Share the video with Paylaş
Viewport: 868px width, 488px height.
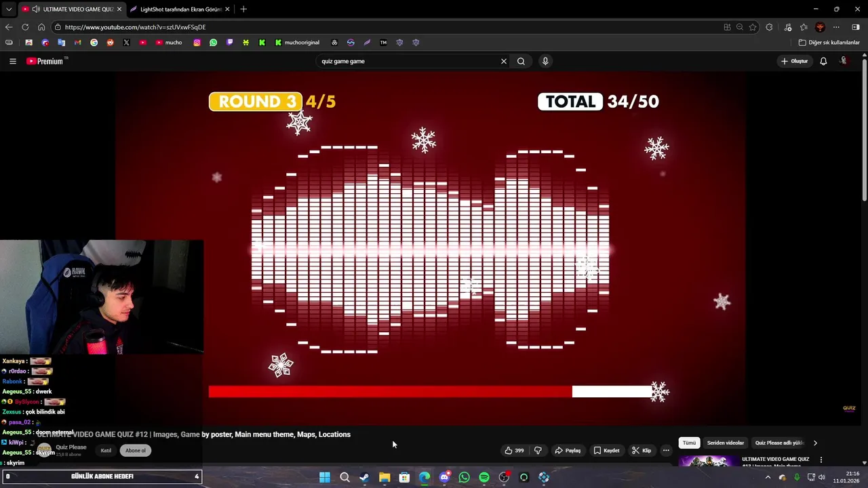coord(568,450)
